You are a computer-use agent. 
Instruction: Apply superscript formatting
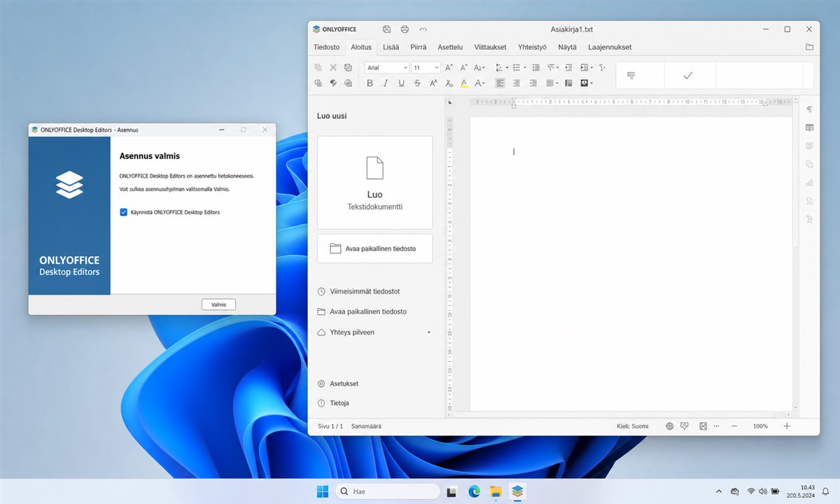click(433, 83)
